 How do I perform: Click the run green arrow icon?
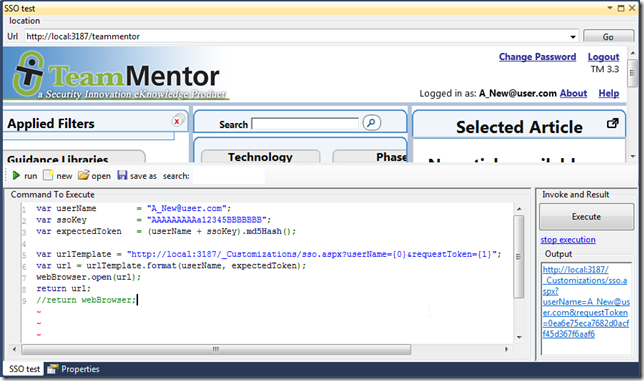tap(16, 176)
